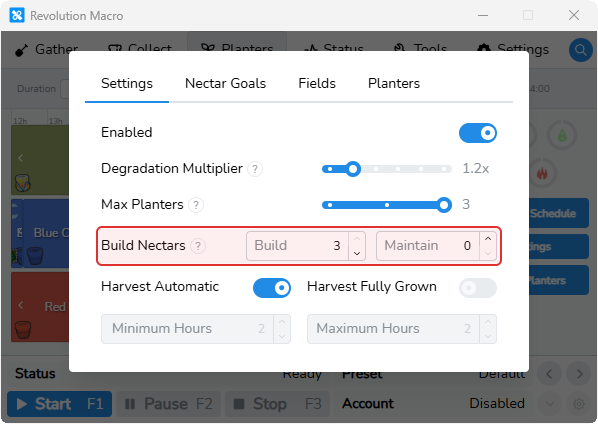Increase Minimum Hours with up arrow
Image resolution: width=598 pixels, height=424 pixels.
[x=282, y=322]
